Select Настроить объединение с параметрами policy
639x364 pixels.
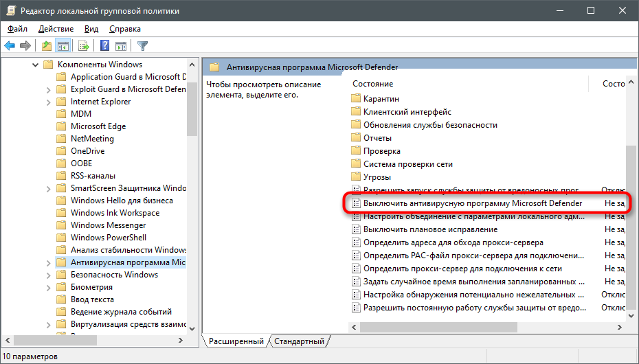tap(488, 216)
